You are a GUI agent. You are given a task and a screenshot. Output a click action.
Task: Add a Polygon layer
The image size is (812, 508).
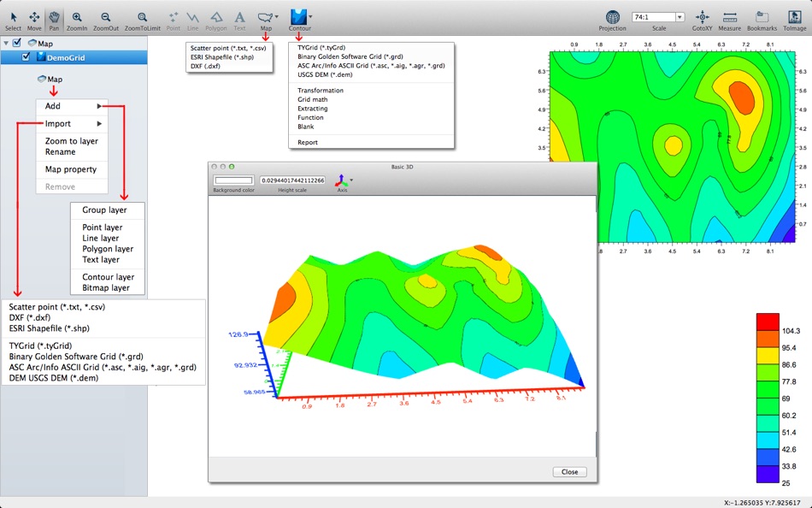tap(108, 249)
